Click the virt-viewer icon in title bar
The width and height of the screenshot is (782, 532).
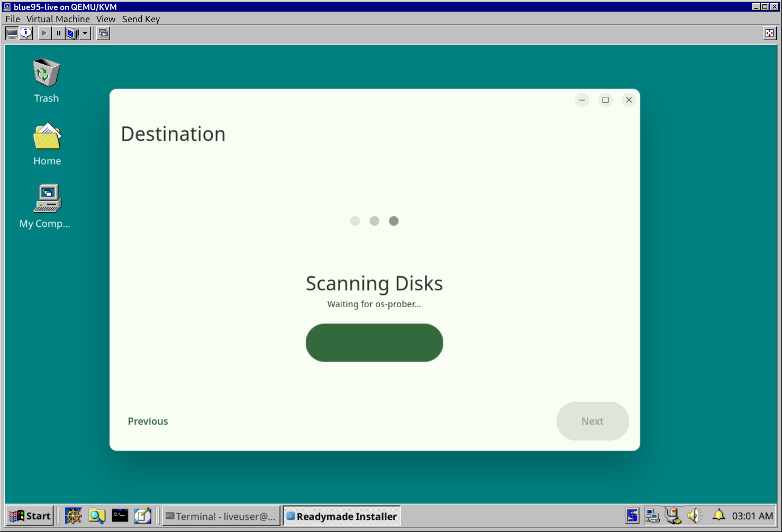[7, 7]
